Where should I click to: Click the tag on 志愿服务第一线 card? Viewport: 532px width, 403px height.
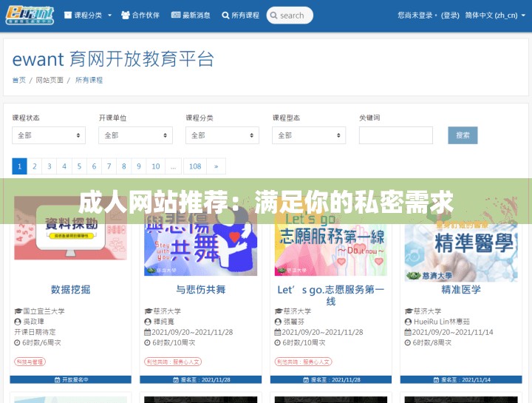click(x=304, y=362)
